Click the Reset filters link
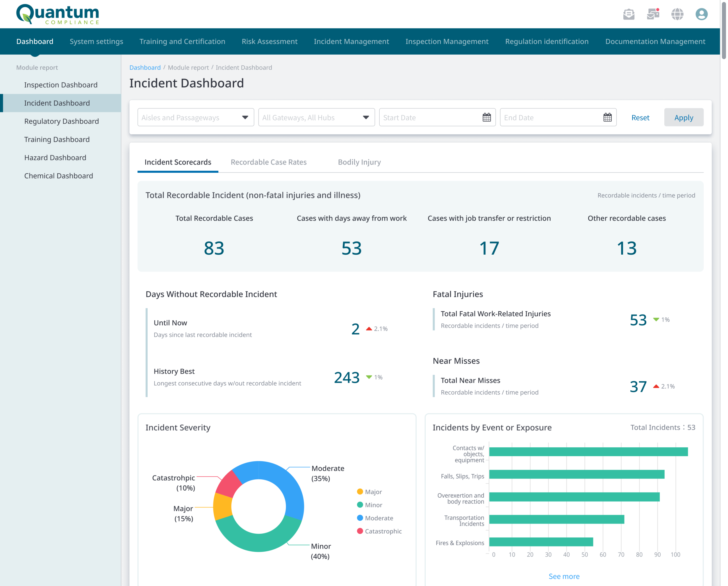This screenshot has width=728, height=586. 640,117
